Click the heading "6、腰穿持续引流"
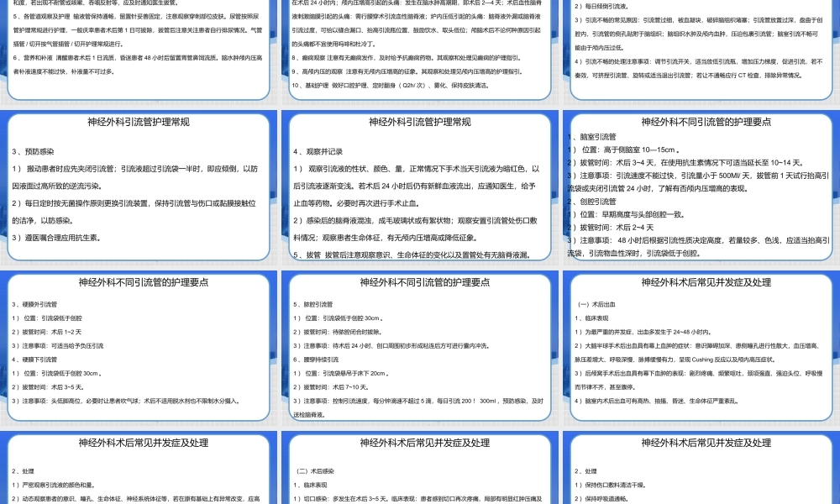The width and height of the screenshot is (840, 504). click(x=316, y=360)
